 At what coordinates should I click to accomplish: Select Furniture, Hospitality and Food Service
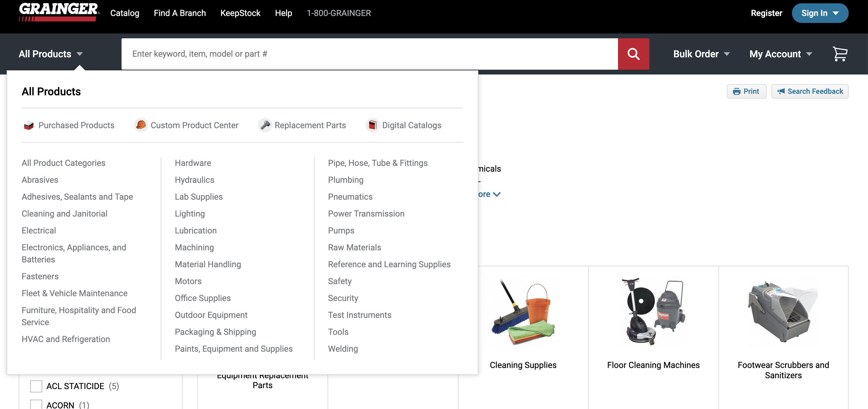point(79,316)
